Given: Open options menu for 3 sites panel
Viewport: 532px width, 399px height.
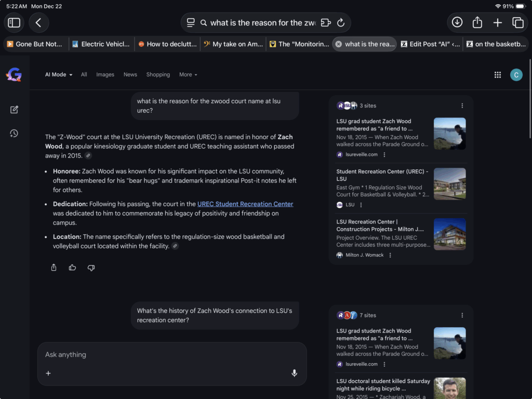Looking at the screenshot, I should click(462, 105).
